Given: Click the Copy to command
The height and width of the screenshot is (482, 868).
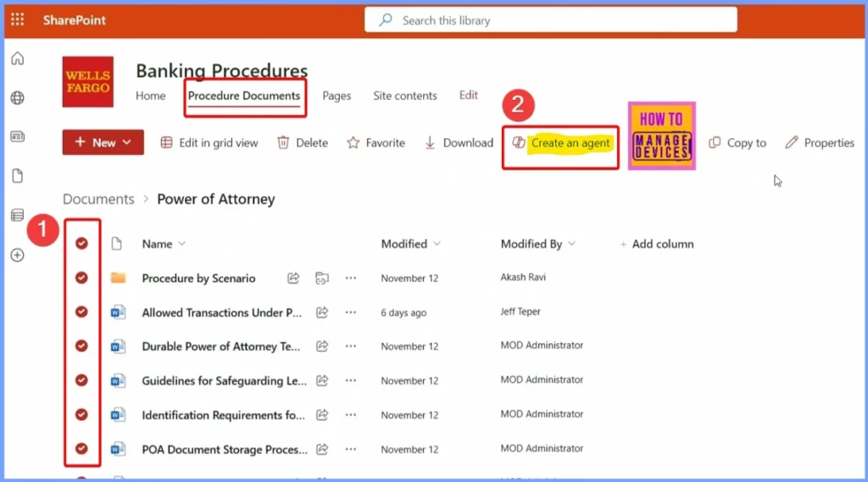Looking at the screenshot, I should (737, 143).
